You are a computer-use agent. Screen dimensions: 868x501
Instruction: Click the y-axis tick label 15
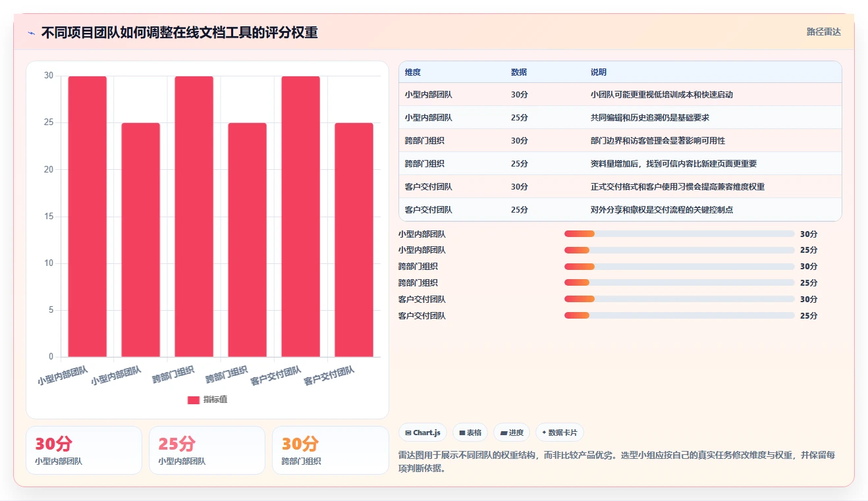coord(49,217)
